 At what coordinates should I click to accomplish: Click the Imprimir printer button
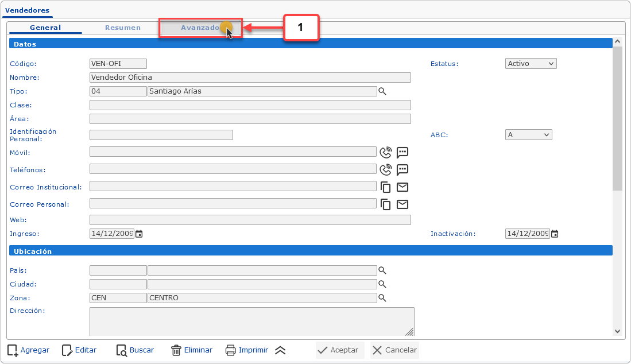click(x=246, y=350)
